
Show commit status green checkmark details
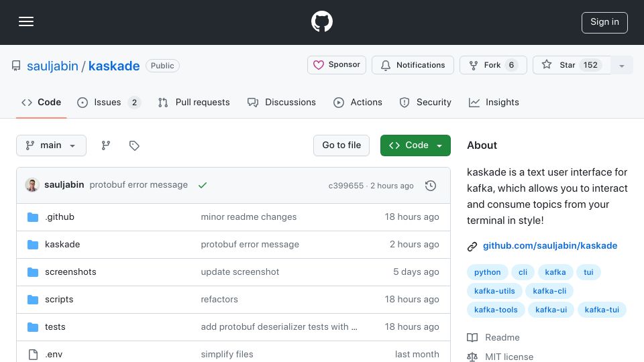[x=203, y=185]
